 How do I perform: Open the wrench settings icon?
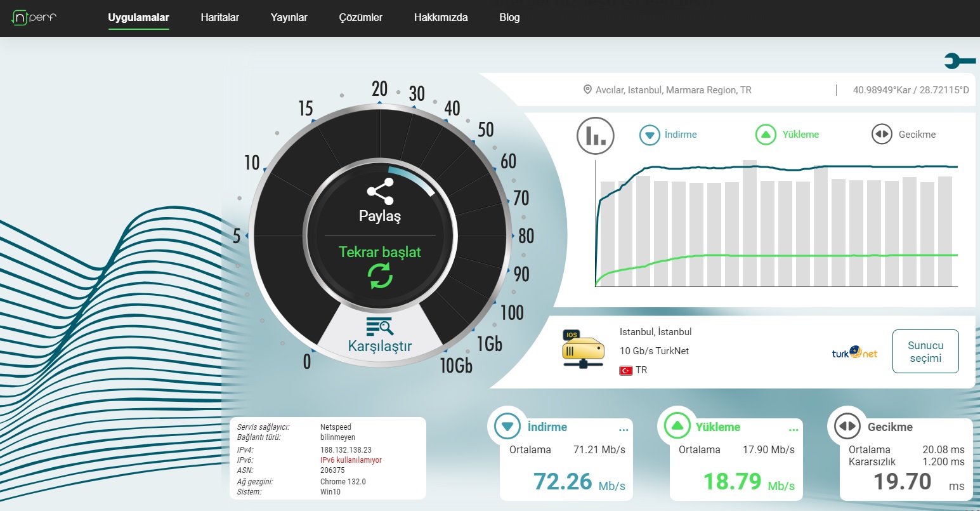click(960, 61)
